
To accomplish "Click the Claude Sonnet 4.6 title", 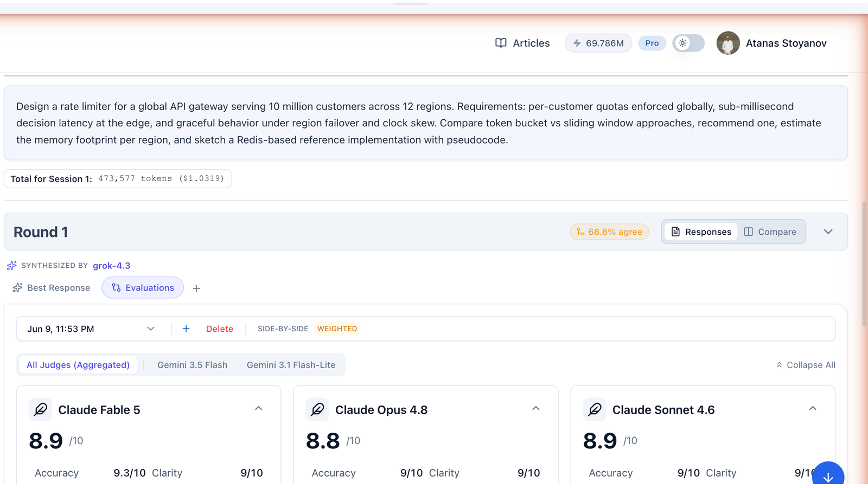I will (663, 410).
